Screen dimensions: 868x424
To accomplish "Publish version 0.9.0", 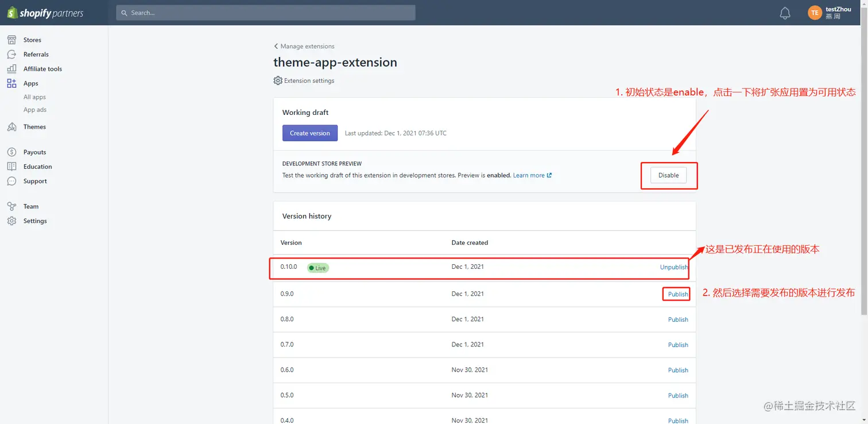I will pos(678,294).
